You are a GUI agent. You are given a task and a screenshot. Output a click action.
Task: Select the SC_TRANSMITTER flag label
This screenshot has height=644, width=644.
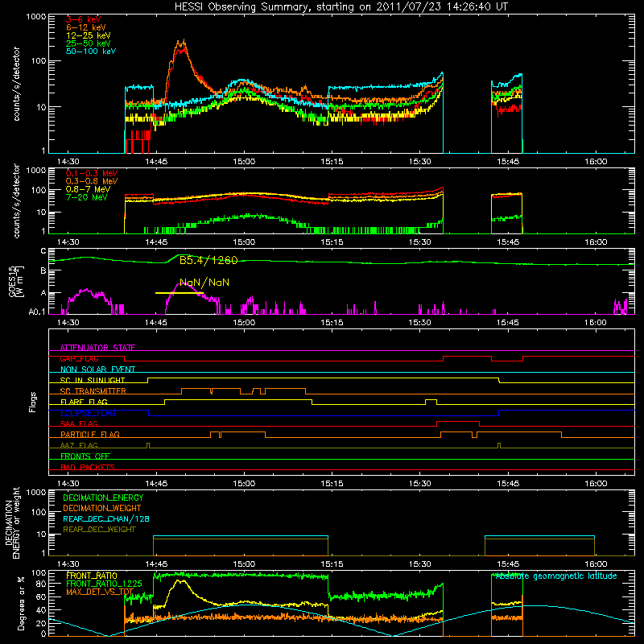pos(93,391)
